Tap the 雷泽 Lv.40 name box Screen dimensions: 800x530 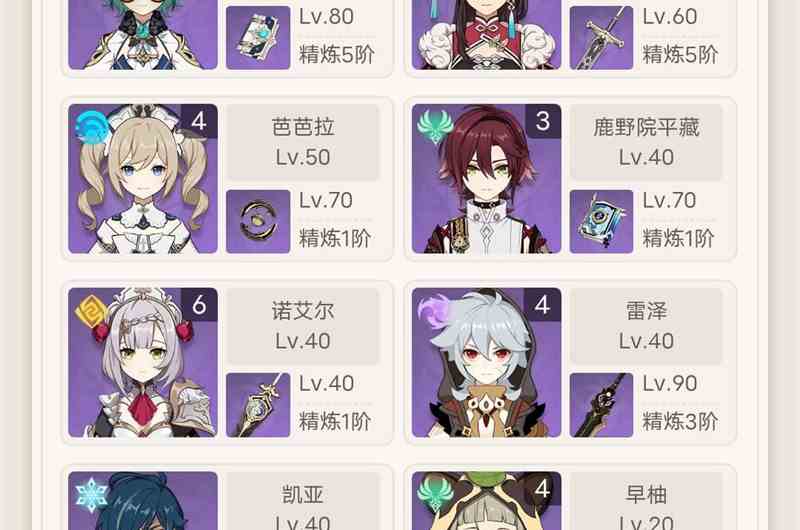[646, 326]
